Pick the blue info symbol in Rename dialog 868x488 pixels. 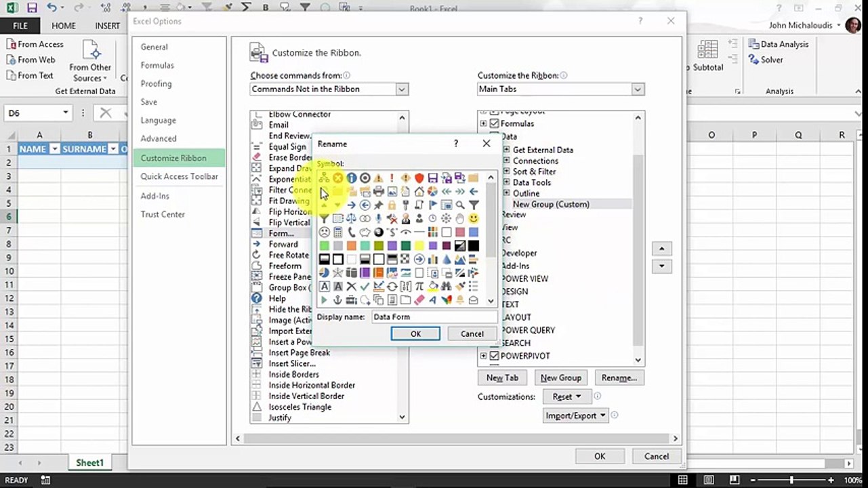pos(352,178)
